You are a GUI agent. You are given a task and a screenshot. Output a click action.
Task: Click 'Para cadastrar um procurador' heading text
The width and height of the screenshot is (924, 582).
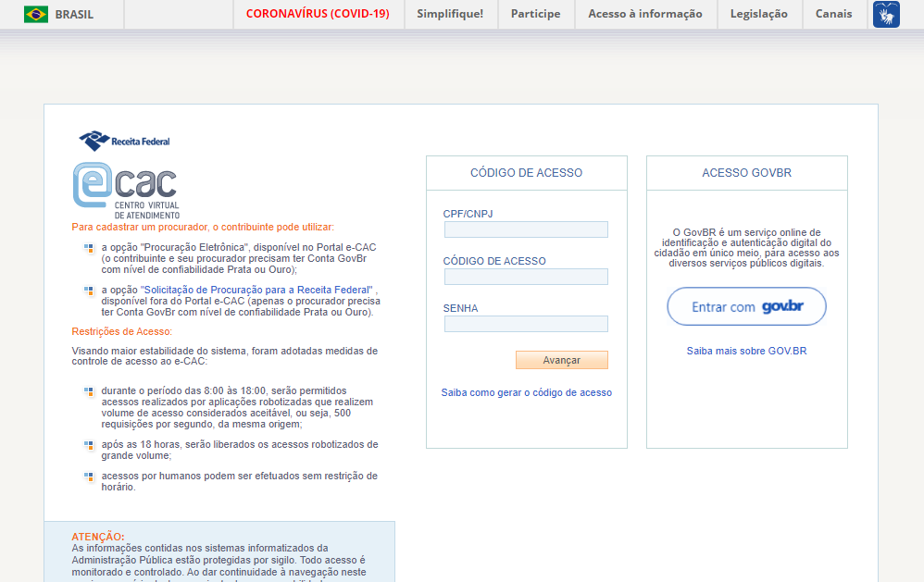(x=203, y=227)
